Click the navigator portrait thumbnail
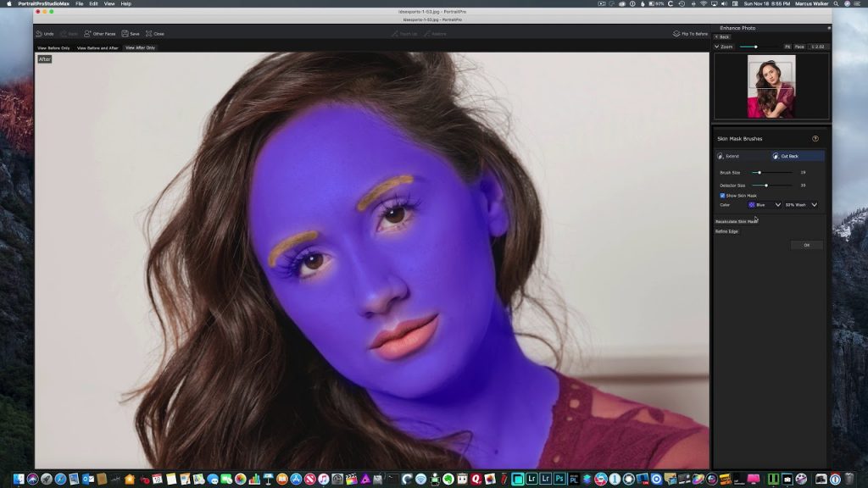Viewport: 868px width, 488px height. point(771,86)
